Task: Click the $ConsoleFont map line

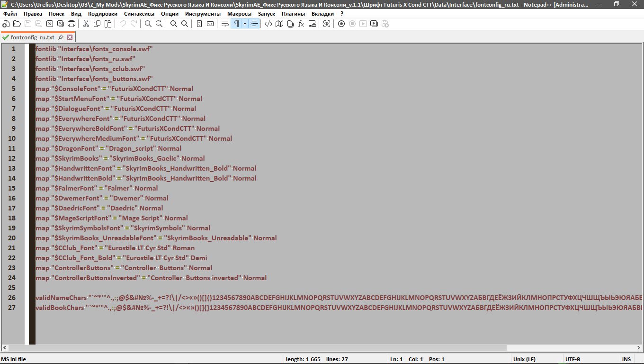Action: pyautogui.click(x=114, y=89)
